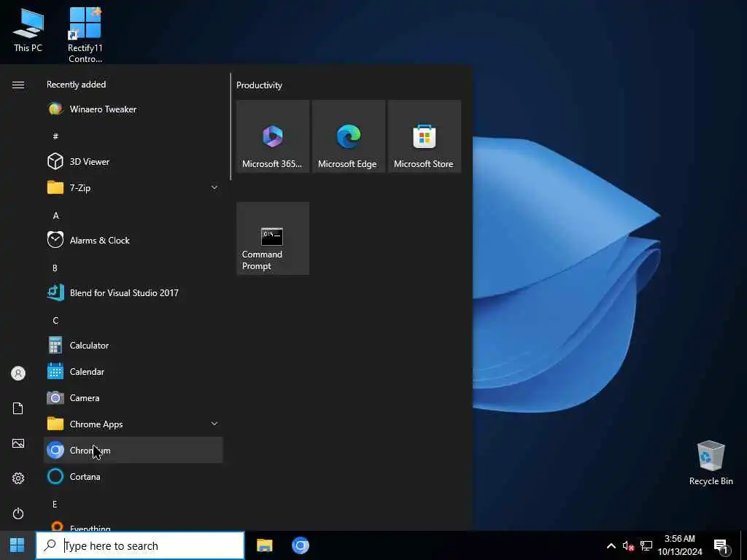Open Winaero Tweaker from Recently added
Image resolution: width=747 pixels, height=560 pixels.
click(x=133, y=109)
